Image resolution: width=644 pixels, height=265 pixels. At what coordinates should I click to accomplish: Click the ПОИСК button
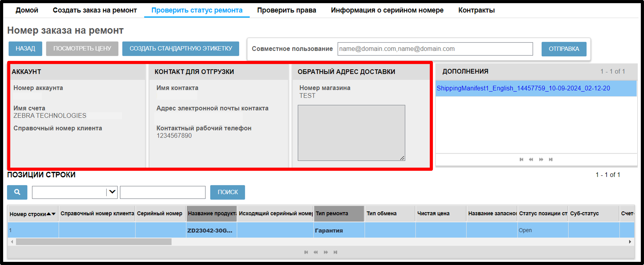tap(227, 192)
